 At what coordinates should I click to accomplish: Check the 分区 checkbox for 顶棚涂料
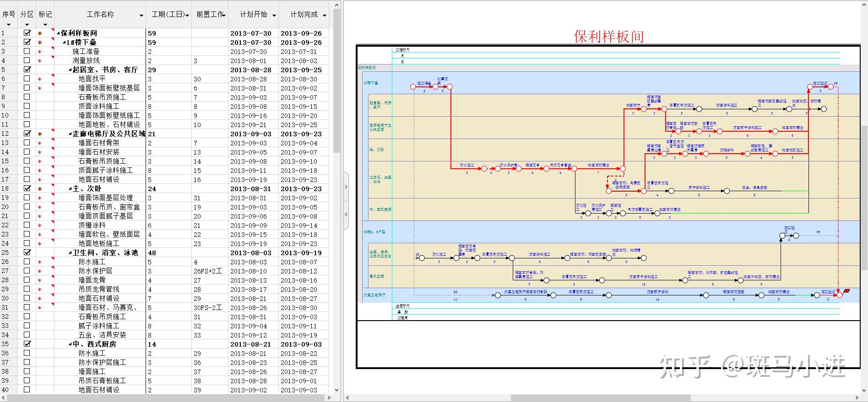point(27,225)
